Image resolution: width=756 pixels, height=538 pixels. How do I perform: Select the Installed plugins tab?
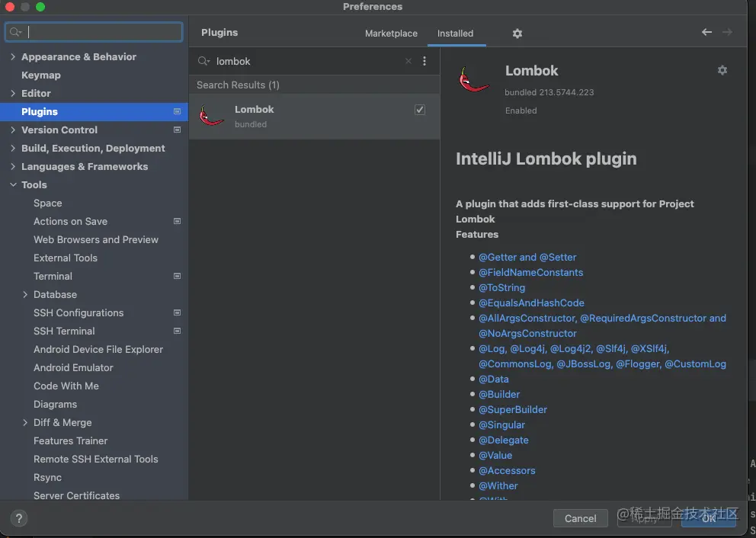tap(455, 34)
